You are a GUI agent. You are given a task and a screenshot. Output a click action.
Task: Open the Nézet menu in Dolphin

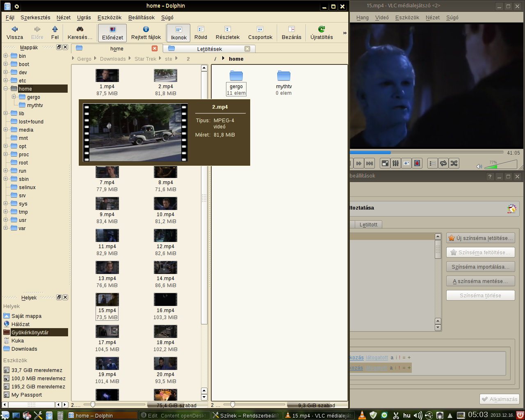(x=64, y=17)
